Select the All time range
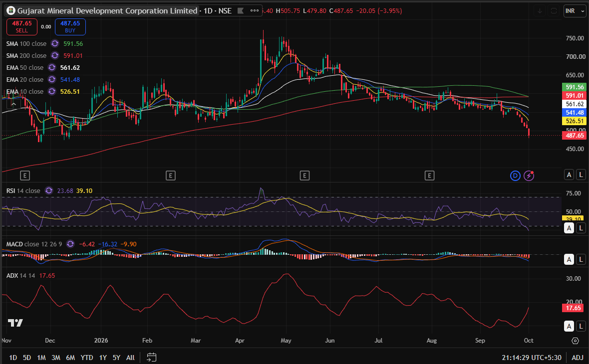 click(130, 358)
